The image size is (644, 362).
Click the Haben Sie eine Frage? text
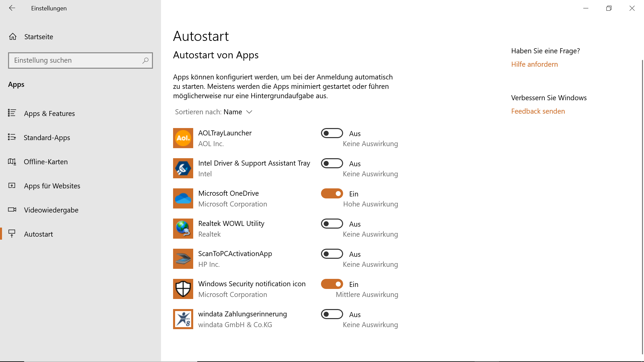(545, 51)
